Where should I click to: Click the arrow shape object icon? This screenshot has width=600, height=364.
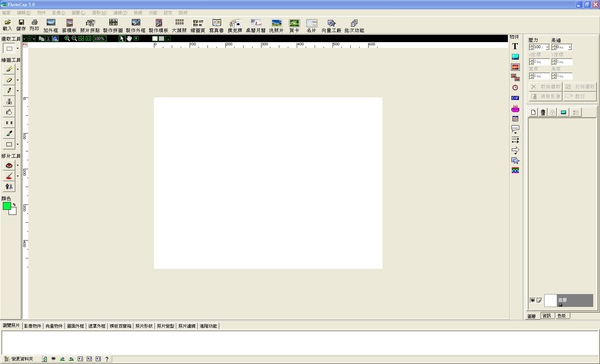point(515,150)
